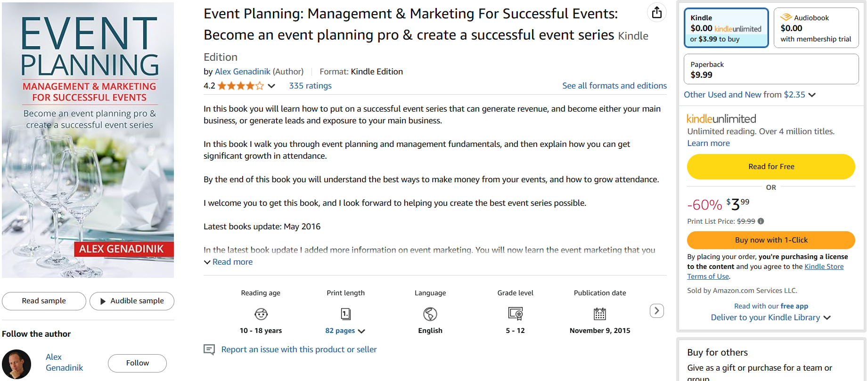
Task: Expand the 82 pages dropdown
Action: coord(345,331)
